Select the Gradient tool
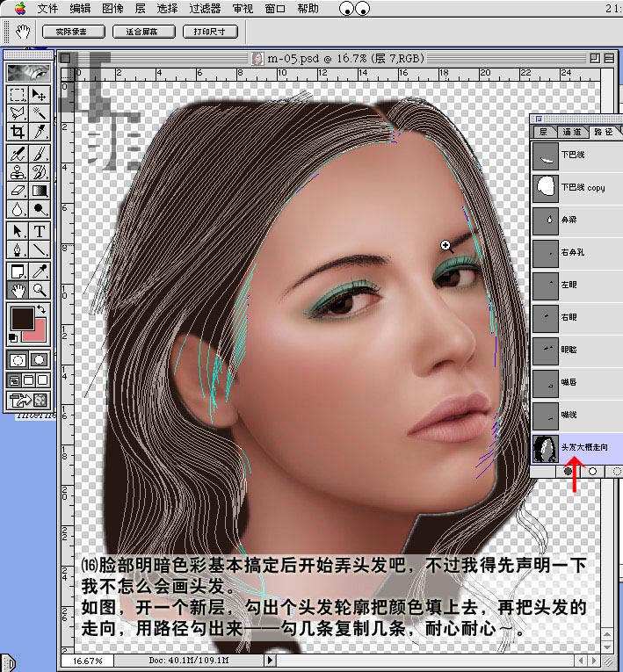Viewport: 623px width, 672px height. point(40,191)
